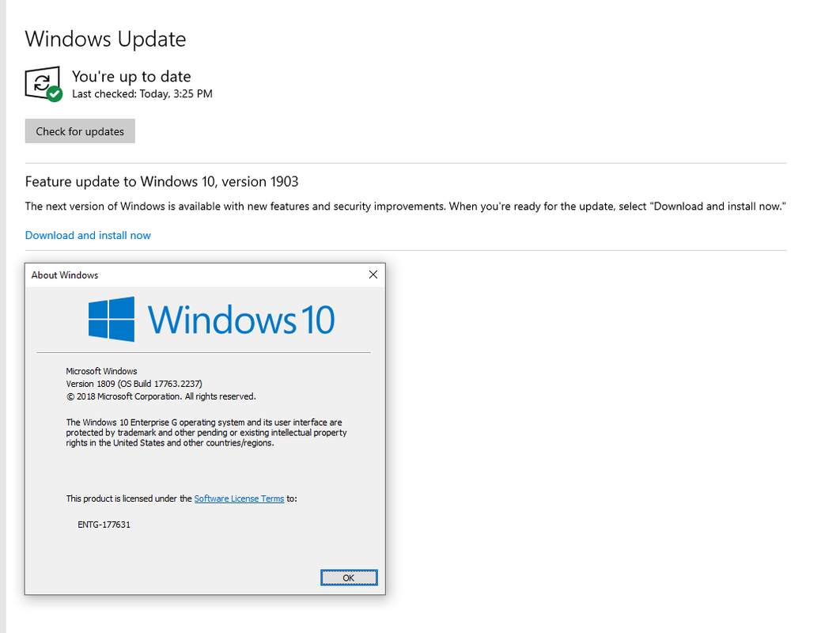Viewport: 840px width, 633px height.
Task: Click the Microsoft Windows label in dialog
Action: click(101, 371)
